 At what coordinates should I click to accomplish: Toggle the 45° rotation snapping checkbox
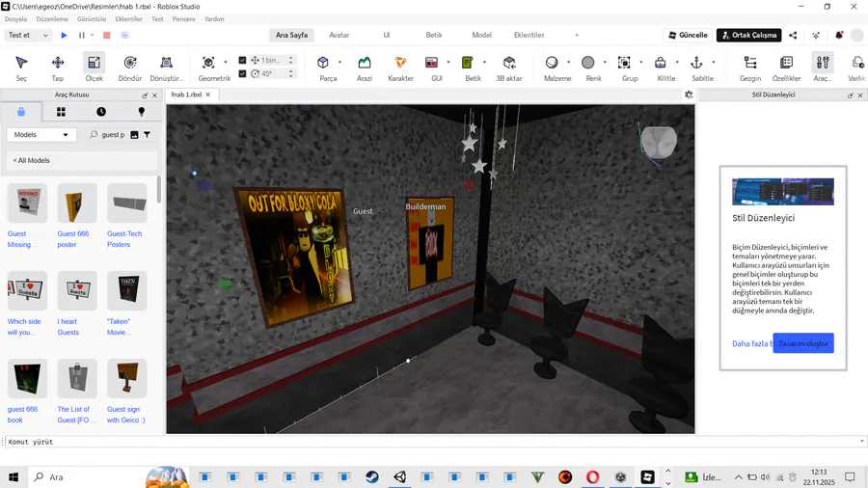pyautogui.click(x=242, y=73)
